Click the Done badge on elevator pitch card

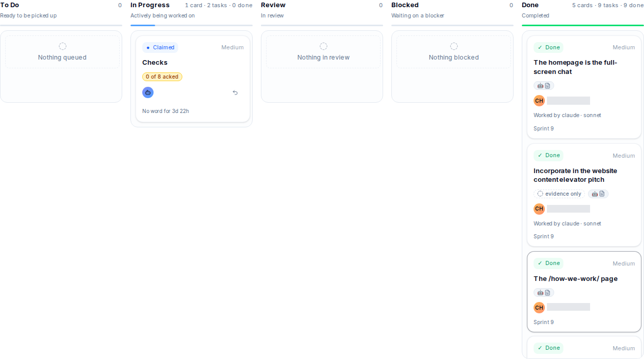[x=548, y=155]
